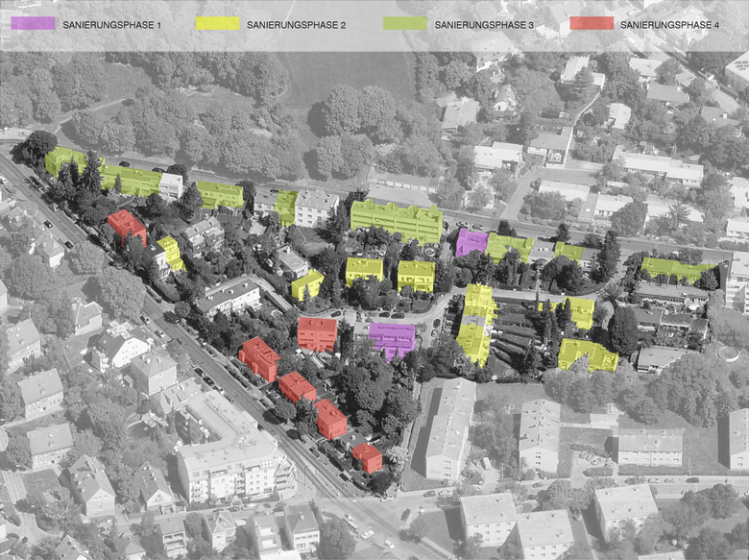Click the first red building in the street-side row

[x=258, y=357]
